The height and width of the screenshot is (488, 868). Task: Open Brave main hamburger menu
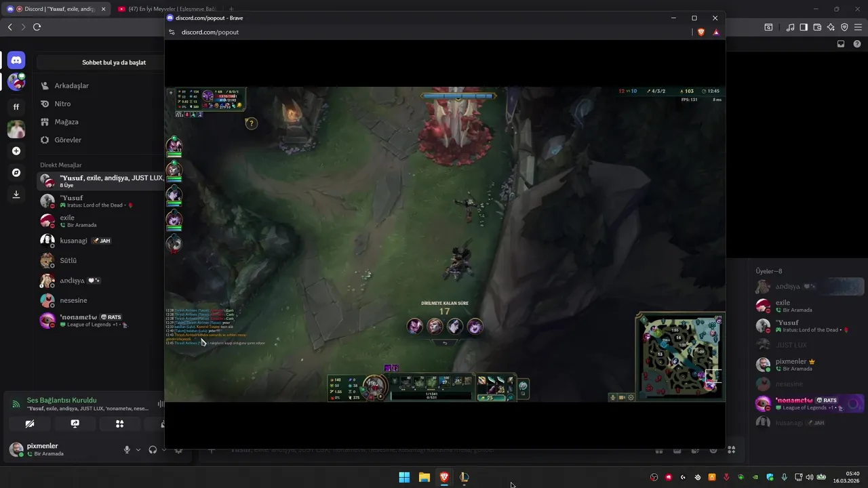point(858,27)
